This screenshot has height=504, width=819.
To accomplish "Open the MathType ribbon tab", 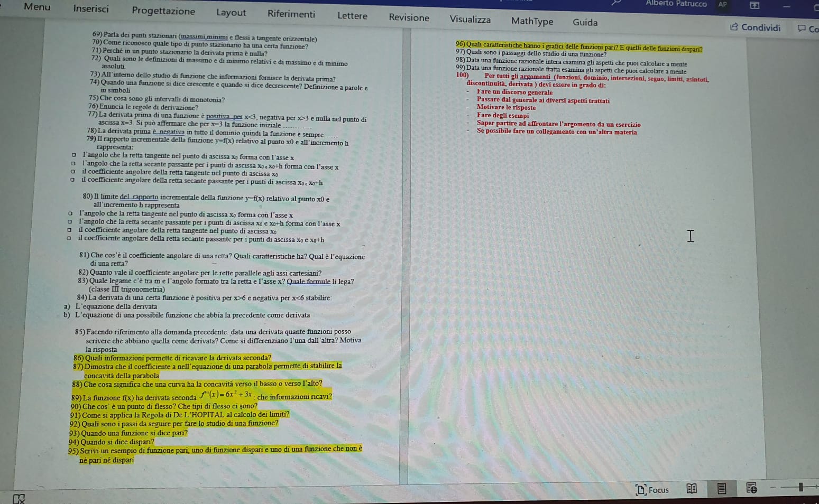I will [532, 21].
